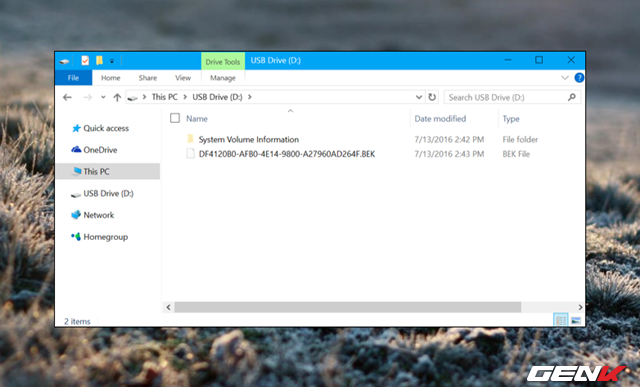Click the Homegroup icon in sidebar
This screenshot has width=640, height=387.
(x=76, y=236)
